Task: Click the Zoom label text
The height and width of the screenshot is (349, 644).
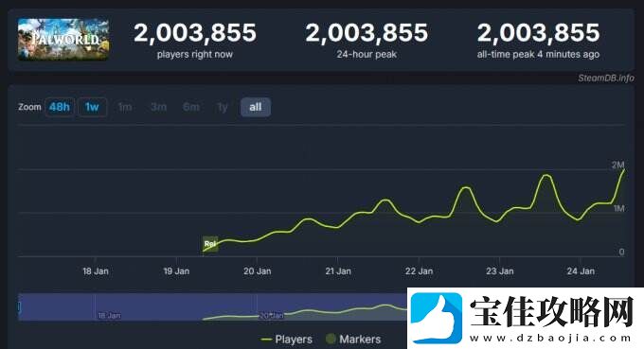Action: [x=29, y=107]
